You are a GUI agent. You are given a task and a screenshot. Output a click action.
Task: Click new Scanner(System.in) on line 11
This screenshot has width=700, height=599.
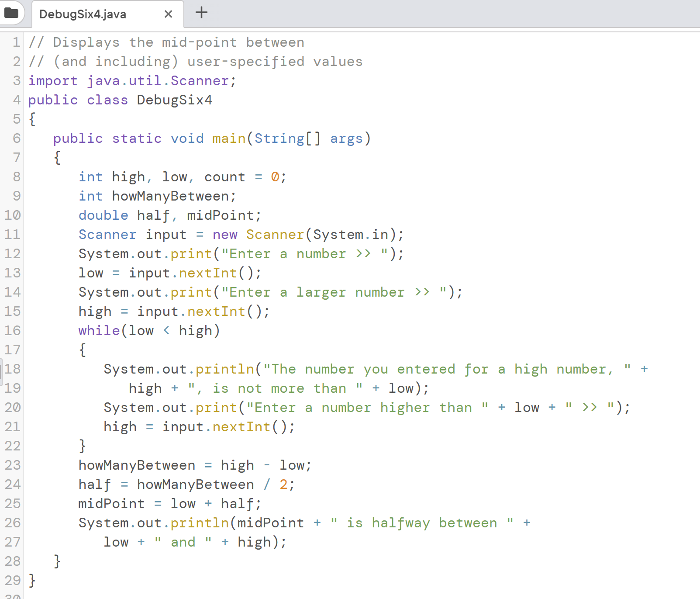click(306, 234)
